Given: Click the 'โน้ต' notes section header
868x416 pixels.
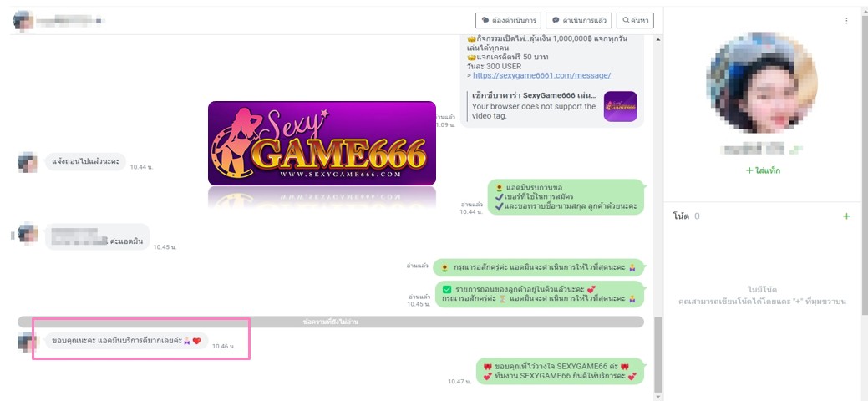Looking at the screenshot, I should 681,216.
